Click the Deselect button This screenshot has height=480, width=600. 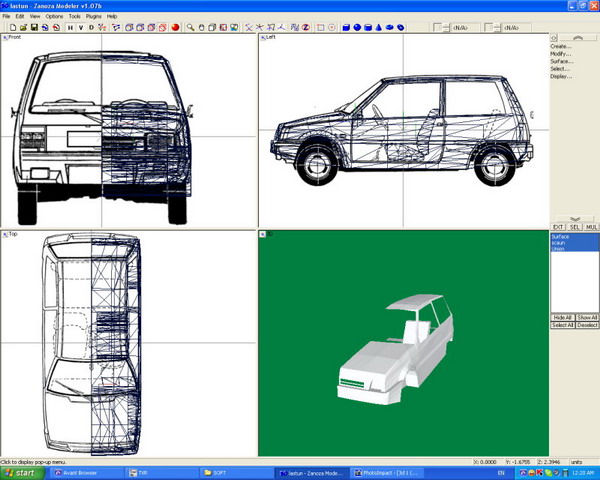587,325
